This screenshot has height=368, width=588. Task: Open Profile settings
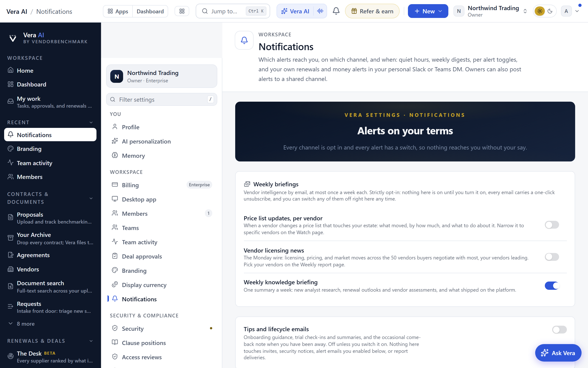tap(161, 127)
